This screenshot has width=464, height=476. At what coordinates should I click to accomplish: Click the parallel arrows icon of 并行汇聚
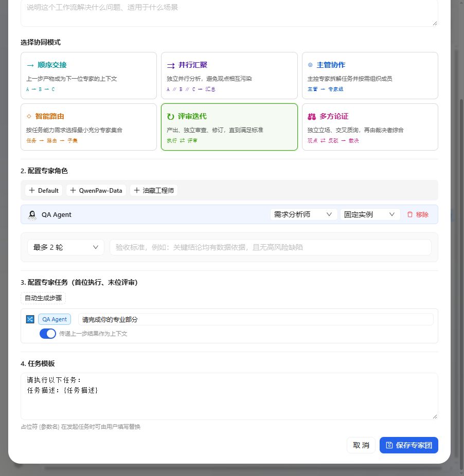(x=171, y=65)
